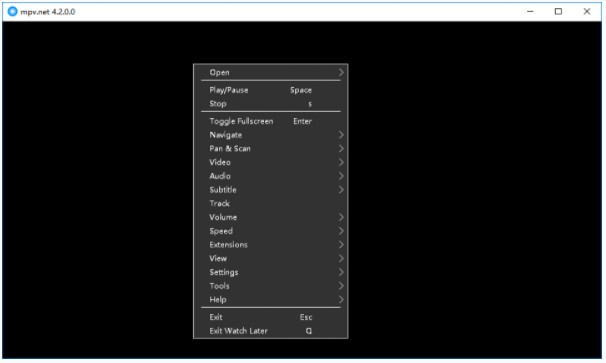Click the mpv.net logo icon in title bar

tap(12, 11)
